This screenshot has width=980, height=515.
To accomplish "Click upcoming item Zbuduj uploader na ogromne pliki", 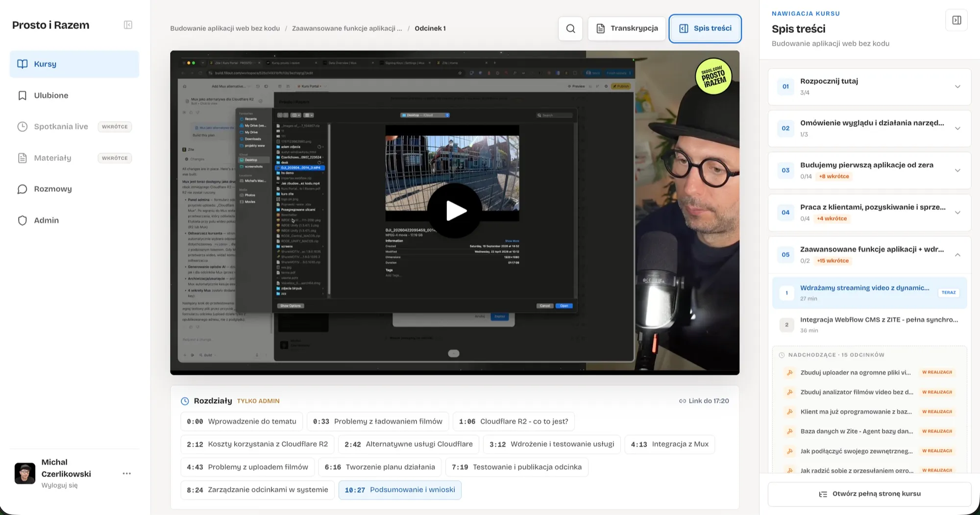I will coord(869,372).
